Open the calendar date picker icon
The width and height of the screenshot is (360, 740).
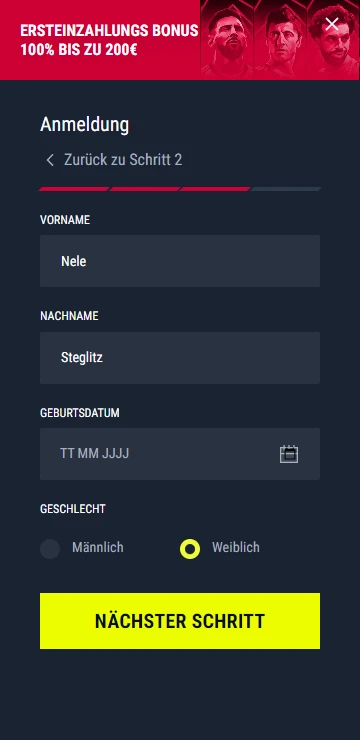(x=289, y=454)
